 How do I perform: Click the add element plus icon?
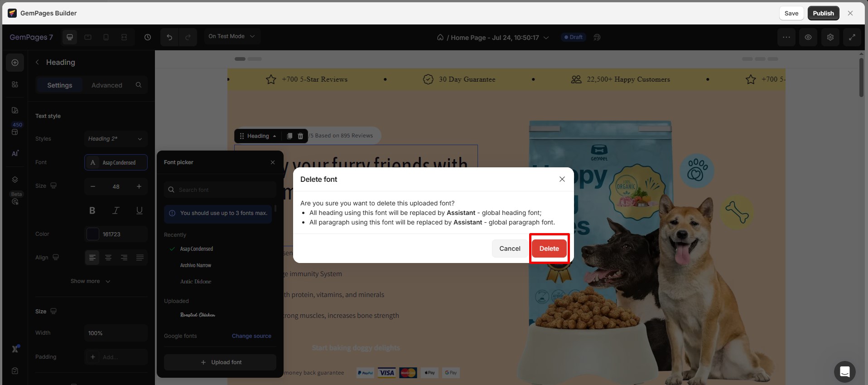pyautogui.click(x=15, y=63)
